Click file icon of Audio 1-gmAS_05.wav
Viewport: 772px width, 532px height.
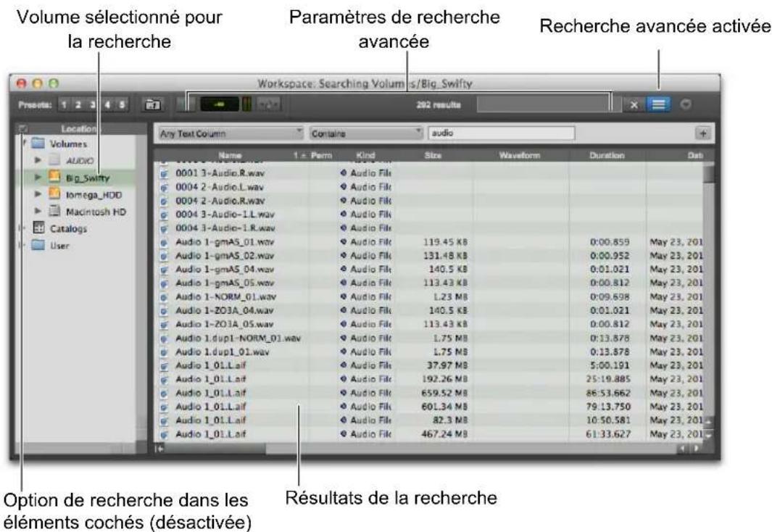point(165,283)
